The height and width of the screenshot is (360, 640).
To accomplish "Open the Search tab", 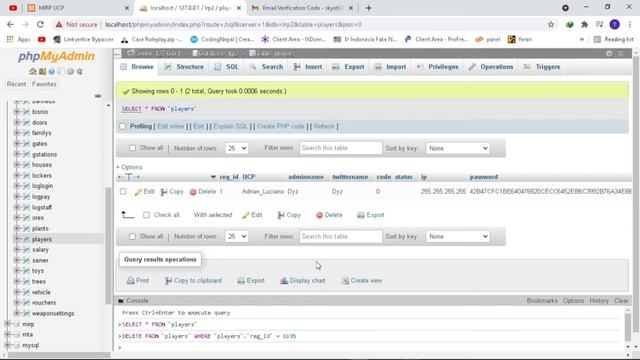I will coord(267,67).
